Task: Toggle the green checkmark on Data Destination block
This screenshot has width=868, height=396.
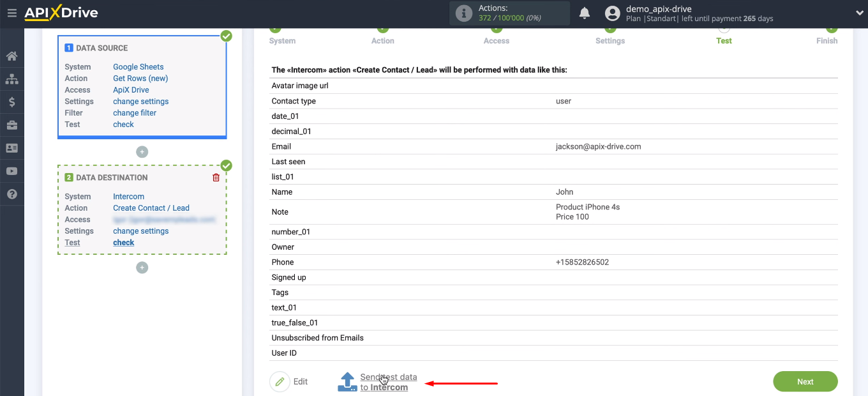Action: coord(226,165)
